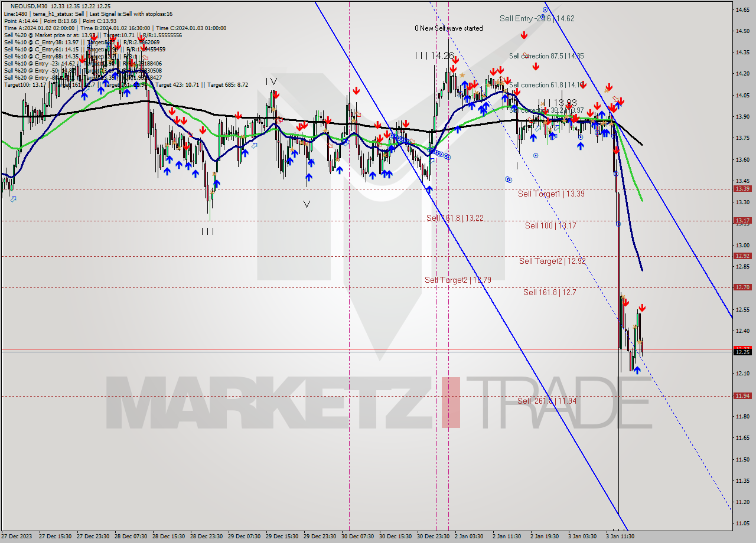
Task: Click the '27 Dec 2023' time axis label
Action: click(x=16, y=537)
